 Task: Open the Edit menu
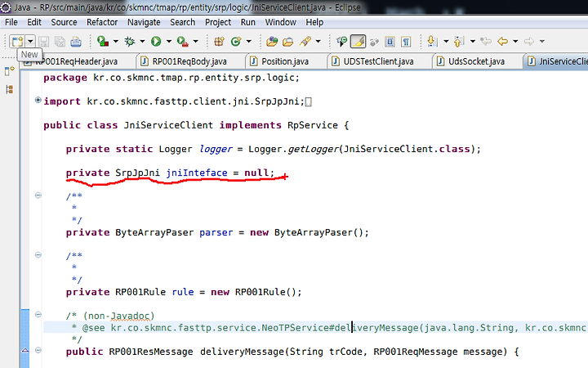point(34,22)
